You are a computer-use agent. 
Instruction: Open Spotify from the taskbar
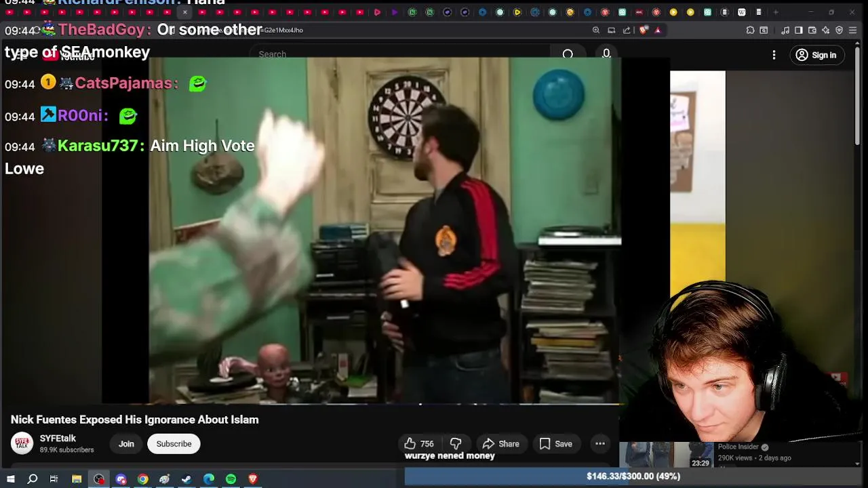[x=231, y=479]
